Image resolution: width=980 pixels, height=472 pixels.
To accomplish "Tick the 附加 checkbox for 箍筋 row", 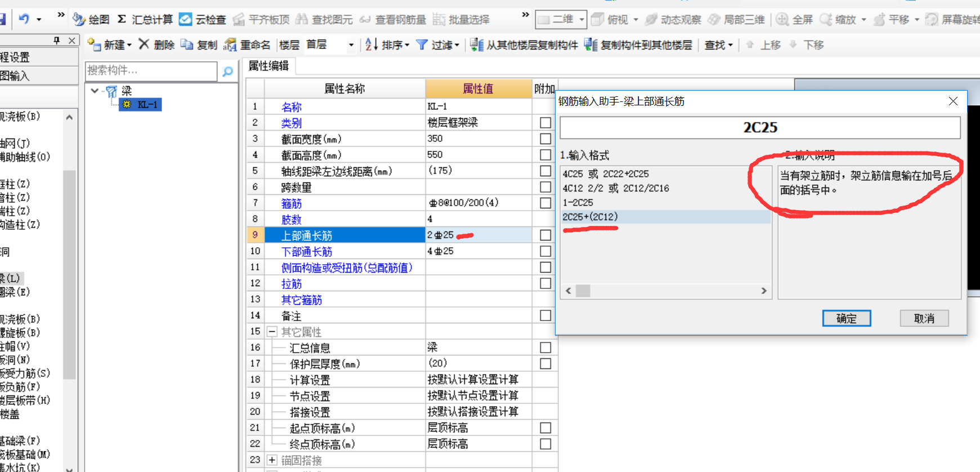I will [x=545, y=203].
